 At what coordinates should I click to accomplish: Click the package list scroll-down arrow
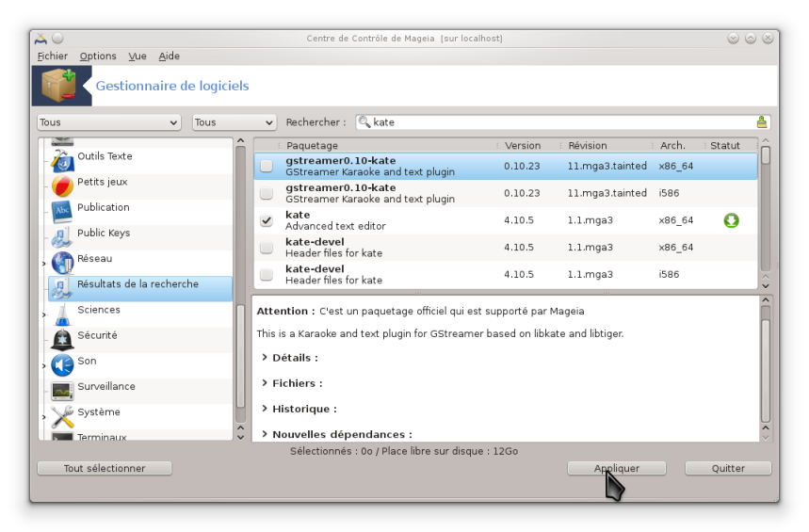[766, 285]
